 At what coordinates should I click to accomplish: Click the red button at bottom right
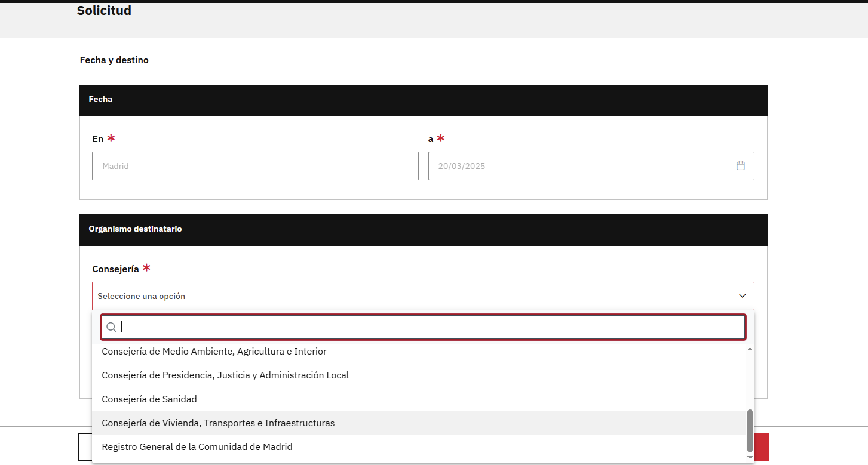pos(762,447)
